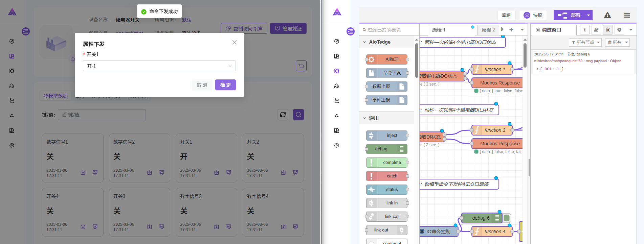Toggle the purple sidebar collapse button beside the palette
The image size is (644, 244).
[x=351, y=31]
